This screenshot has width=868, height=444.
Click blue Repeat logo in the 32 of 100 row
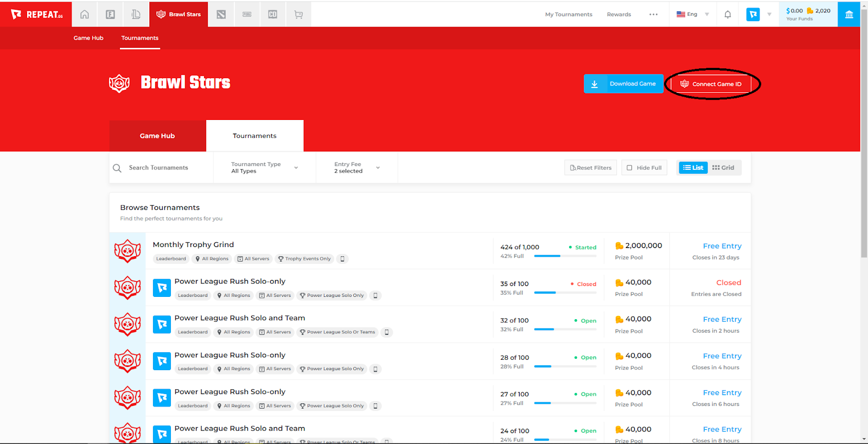pyautogui.click(x=162, y=325)
